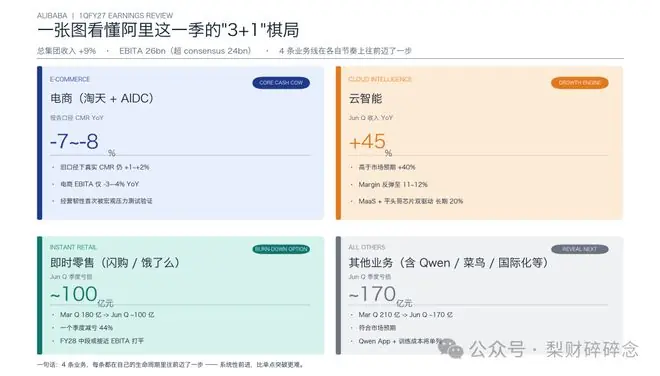Click the GROWTH ENGINE orange badge
Image resolution: width=660 pixels, height=376 pixels.
(x=580, y=83)
